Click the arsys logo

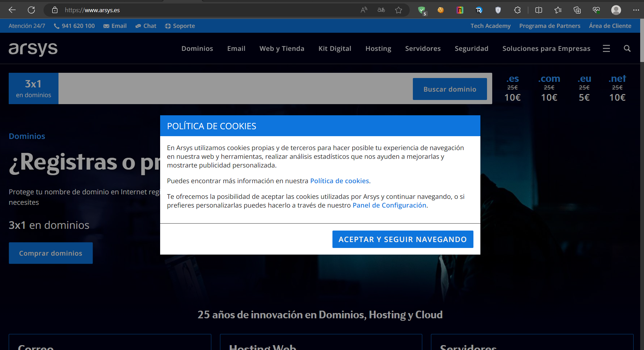coord(33,49)
